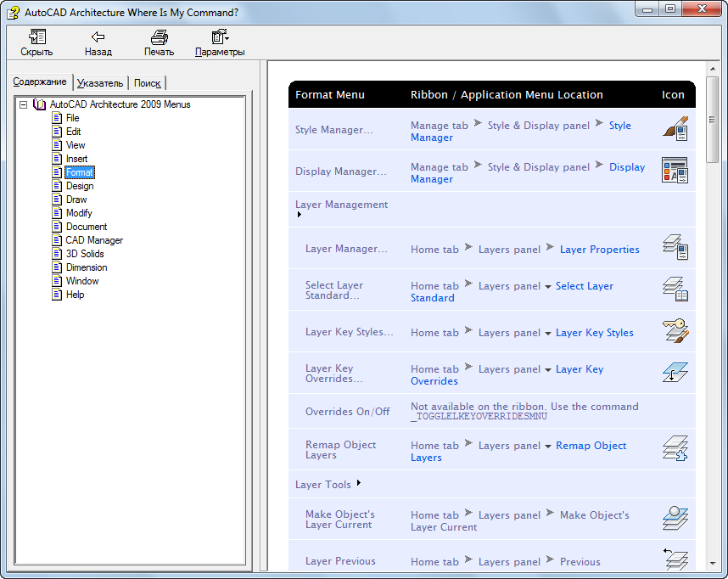Print the page with the Печать button
The image size is (728, 579).
tap(159, 42)
